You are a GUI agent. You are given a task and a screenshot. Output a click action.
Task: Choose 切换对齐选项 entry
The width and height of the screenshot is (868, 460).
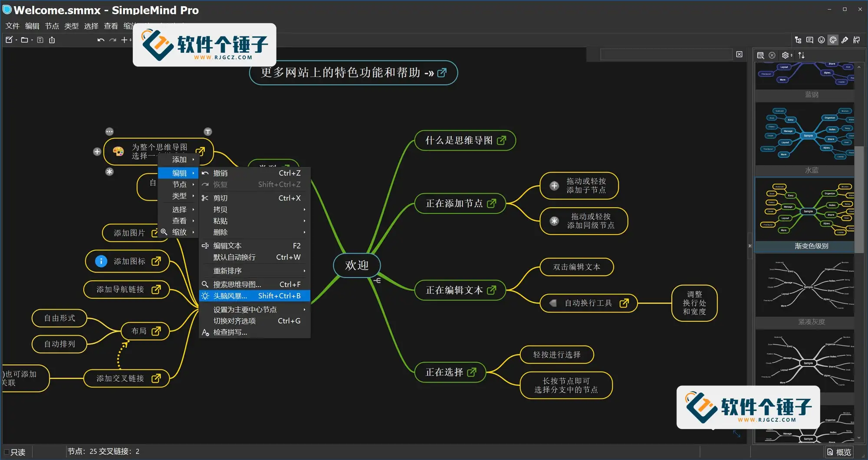255,321
